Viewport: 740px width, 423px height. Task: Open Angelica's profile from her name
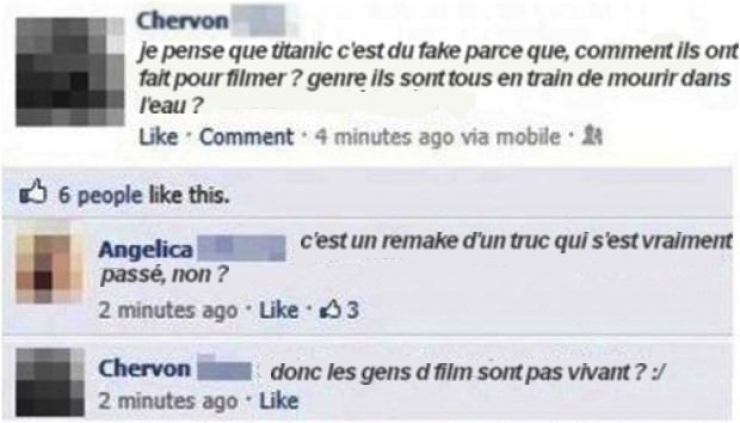pyautogui.click(x=139, y=249)
